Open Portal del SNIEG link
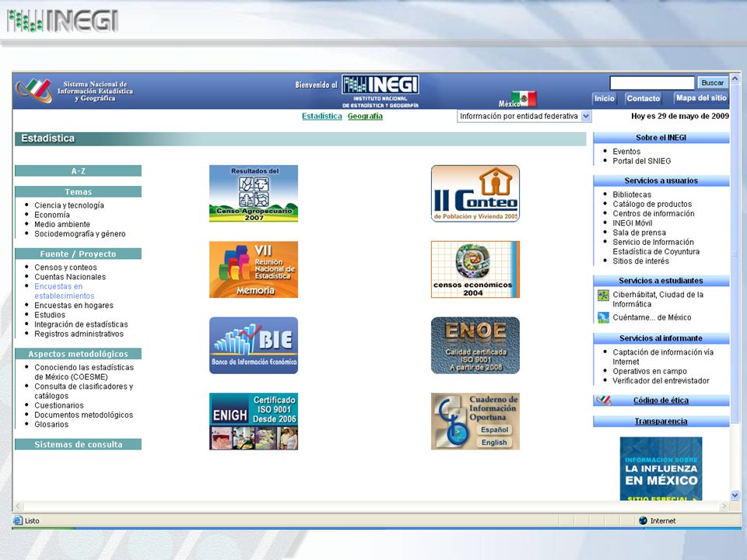The image size is (747, 560). [x=642, y=161]
